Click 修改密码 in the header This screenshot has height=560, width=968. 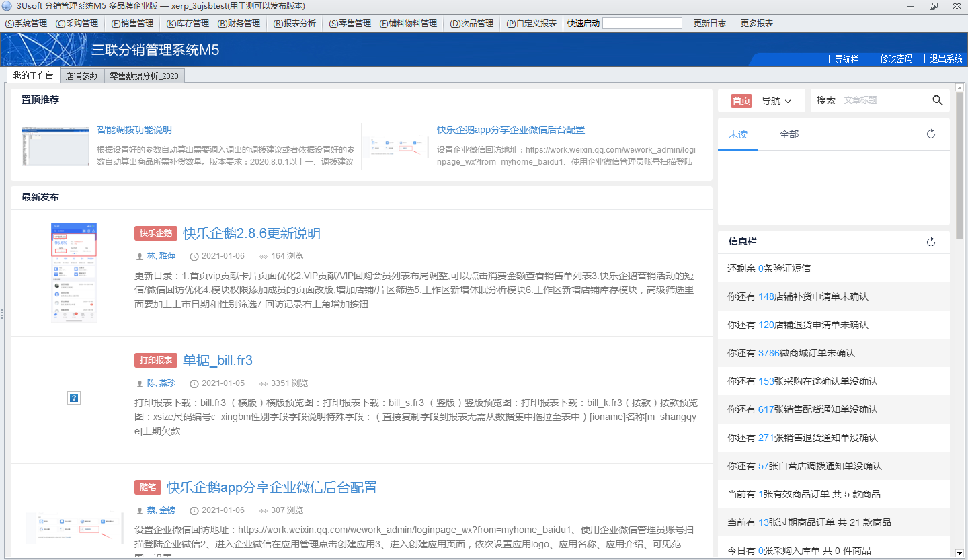[897, 59]
